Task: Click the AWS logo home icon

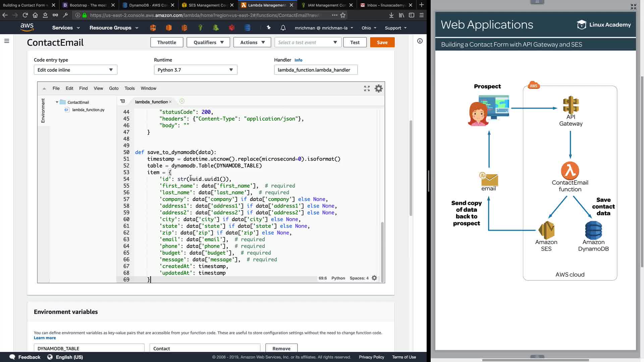Action: point(27,27)
